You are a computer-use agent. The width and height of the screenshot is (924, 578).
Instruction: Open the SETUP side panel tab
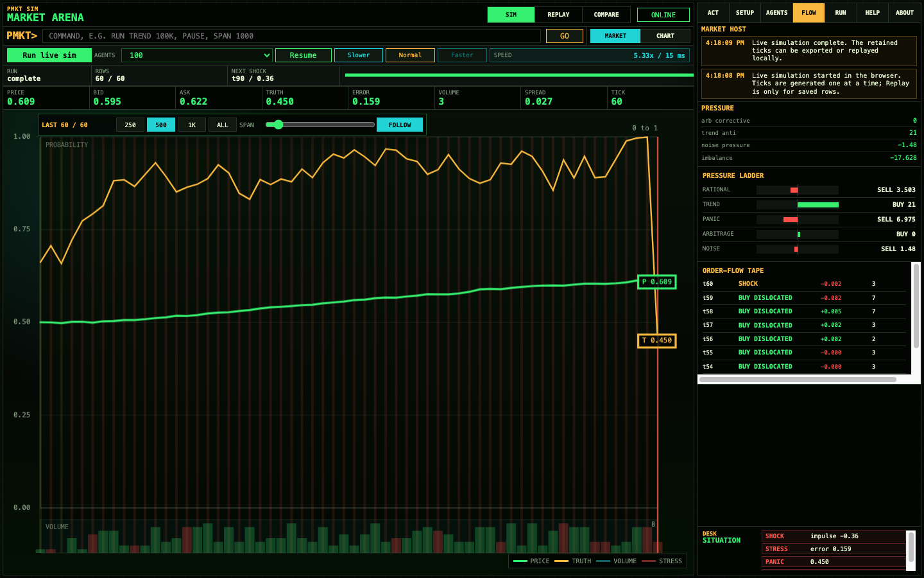745,13
